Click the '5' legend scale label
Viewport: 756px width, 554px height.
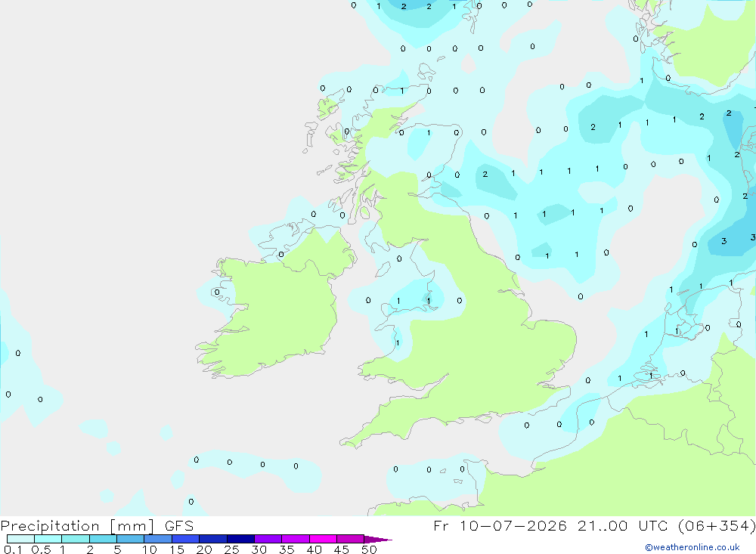click(x=117, y=549)
